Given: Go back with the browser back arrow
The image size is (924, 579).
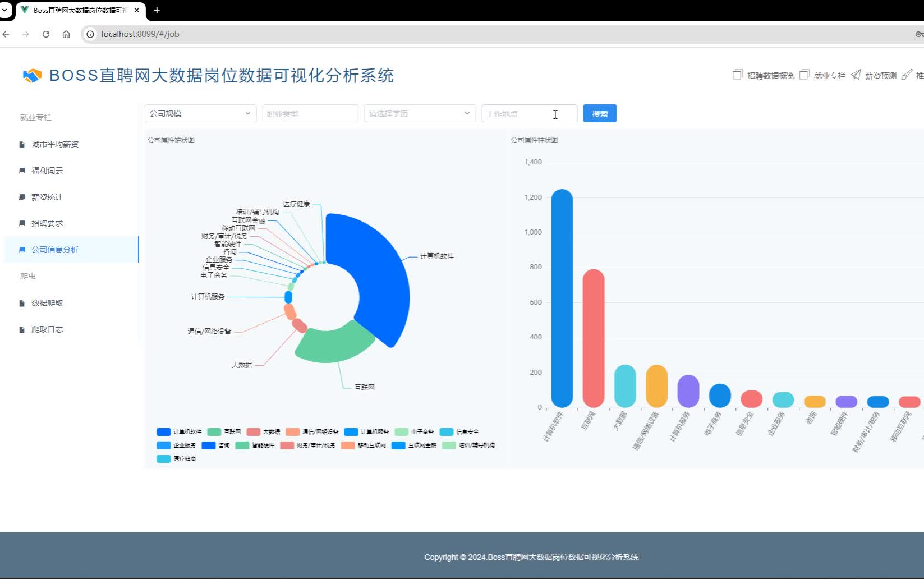Looking at the screenshot, I should (6, 34).
